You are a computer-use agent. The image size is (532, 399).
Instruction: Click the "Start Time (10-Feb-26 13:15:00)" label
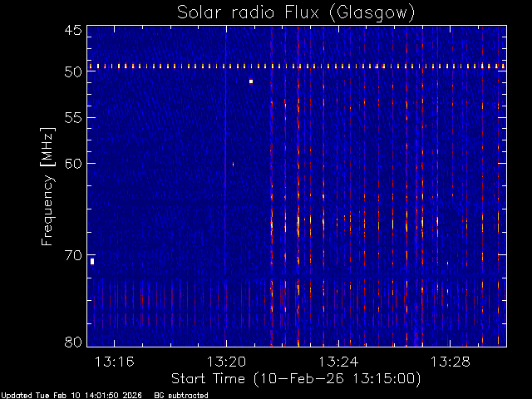(x=296, y=379)
